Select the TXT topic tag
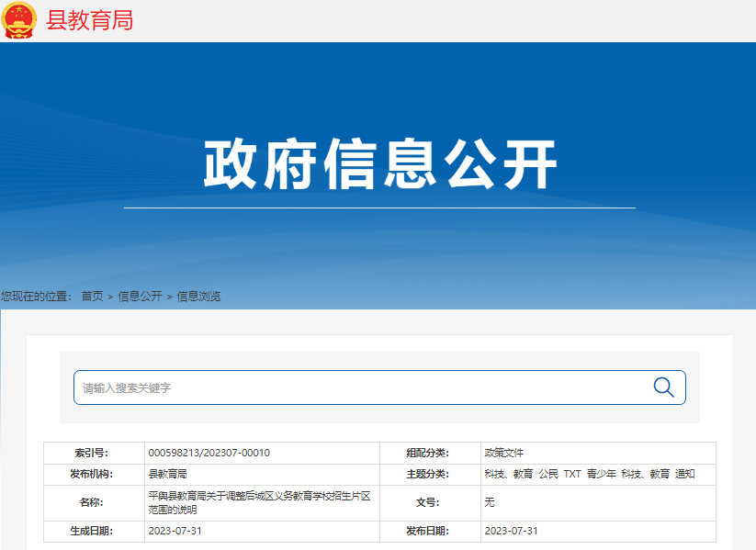This screenshot has width=756, height=550. 572,475
